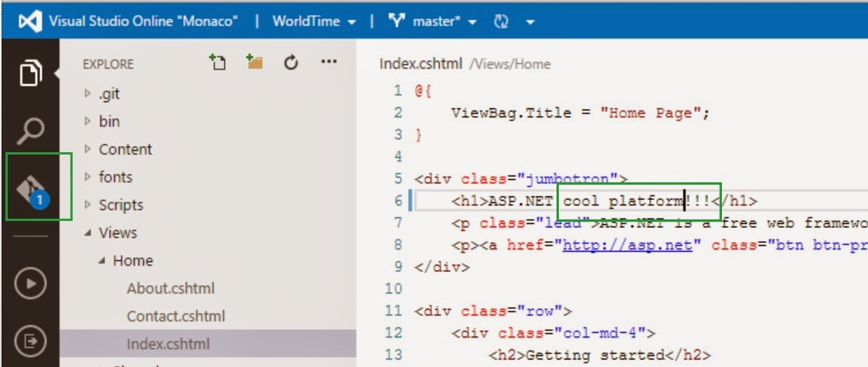Open the Explorer more options ellipsis
The height and width of the screenshot is (367, 868).
328,62
